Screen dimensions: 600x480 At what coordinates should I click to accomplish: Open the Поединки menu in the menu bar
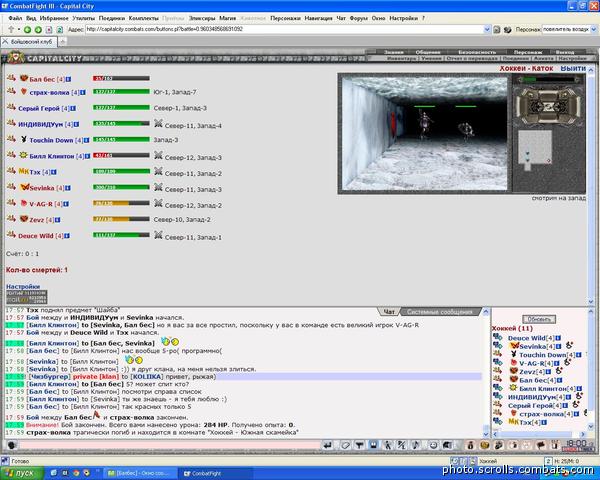click(x=112, y=18)
